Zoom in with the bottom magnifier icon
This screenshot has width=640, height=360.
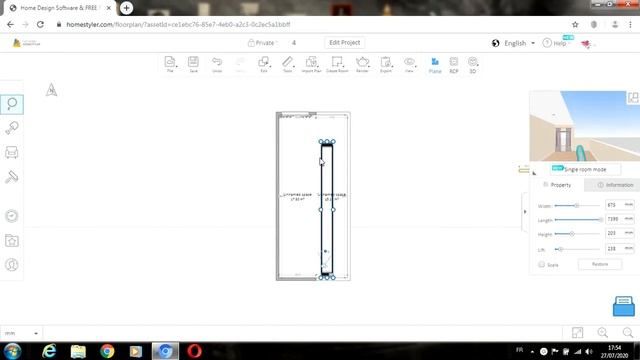[x=602, y=333]
